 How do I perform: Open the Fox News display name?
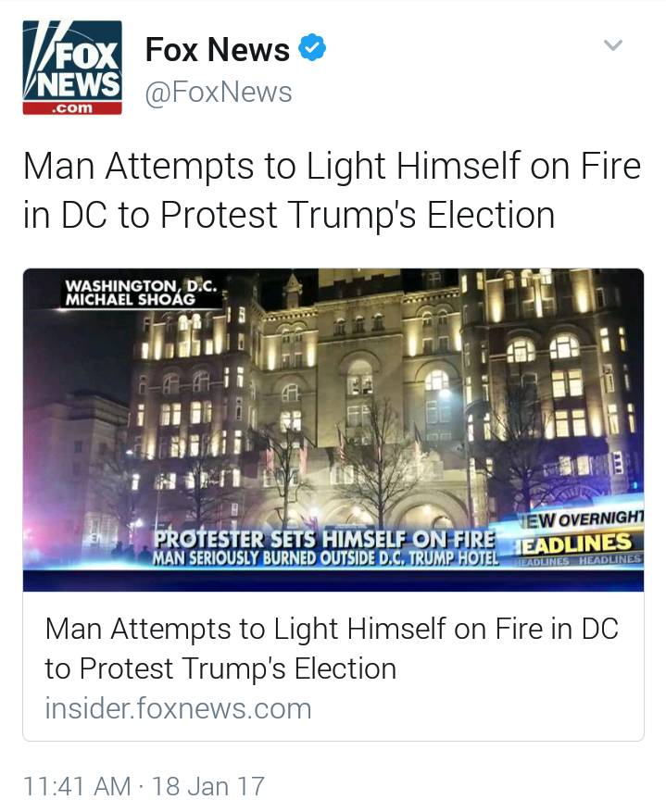point(218,50)
